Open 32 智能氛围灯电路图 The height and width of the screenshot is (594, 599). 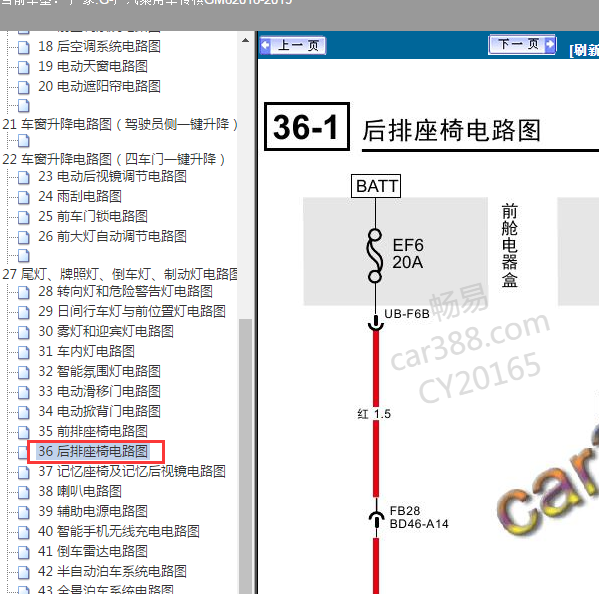[x=99, y=371]
